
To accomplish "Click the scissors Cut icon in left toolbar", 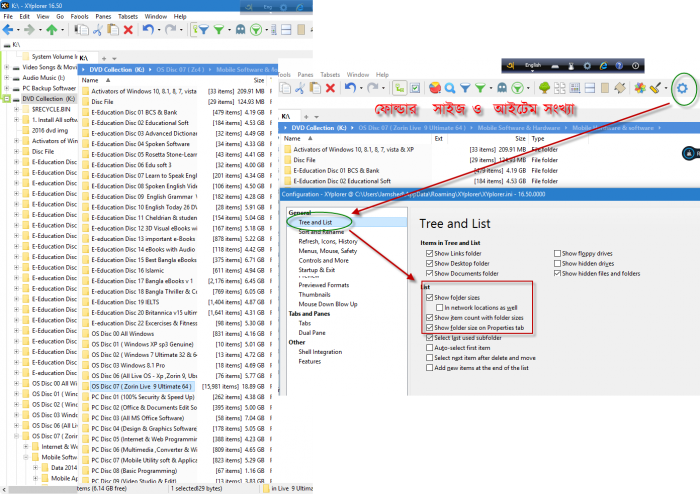I will click(x=97, y=30).
